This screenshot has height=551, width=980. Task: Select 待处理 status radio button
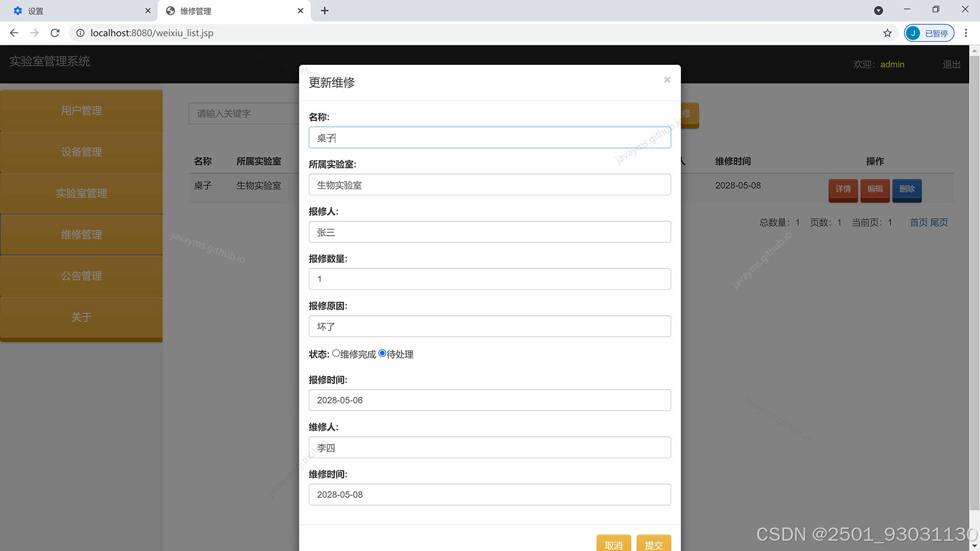382,353
